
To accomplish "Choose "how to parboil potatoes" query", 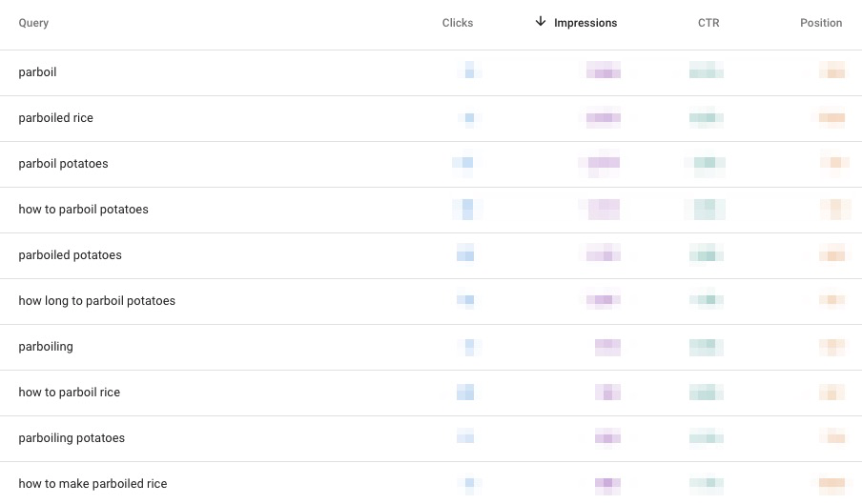I will click(83, 210).
